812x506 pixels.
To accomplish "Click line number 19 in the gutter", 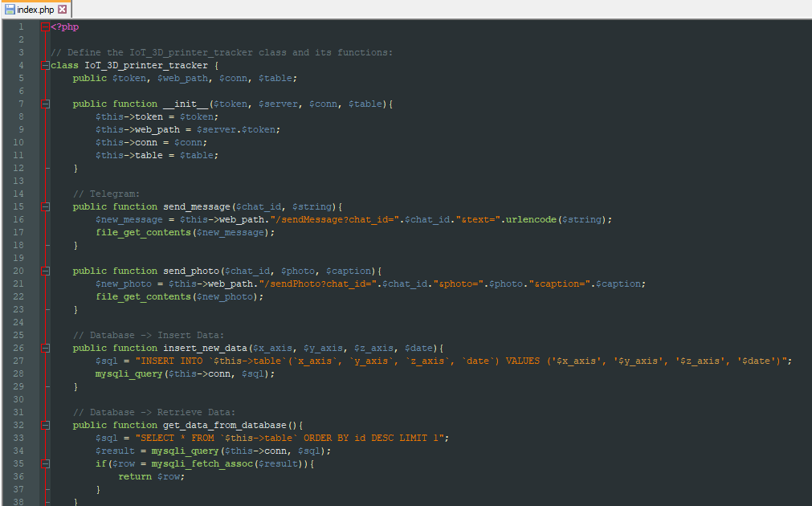I will (20, 258).
